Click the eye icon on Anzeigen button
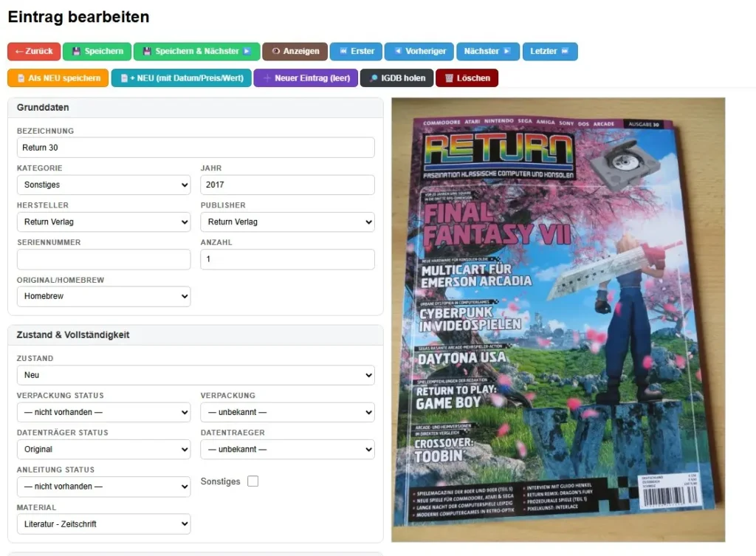 (x=276, y=51)
